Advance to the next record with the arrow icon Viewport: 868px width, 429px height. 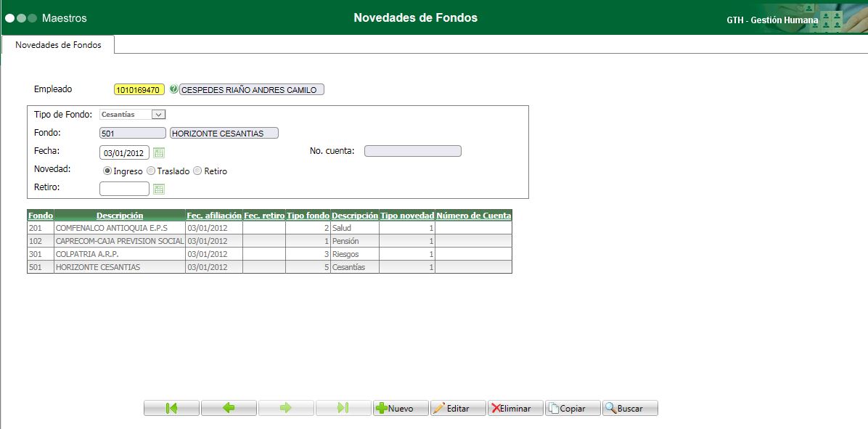286,408
